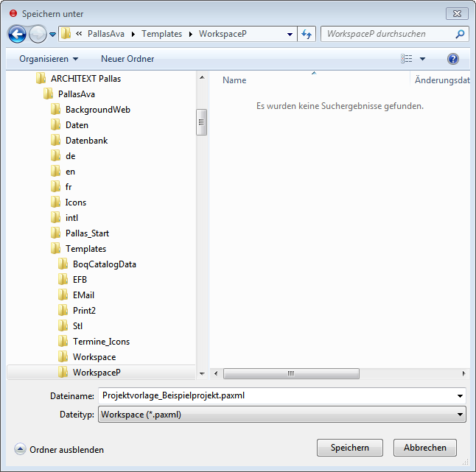Open the address bar history dropdown
Image resolution: width=476 pixels, height=472 pixels.
click(x=290, y=34)
